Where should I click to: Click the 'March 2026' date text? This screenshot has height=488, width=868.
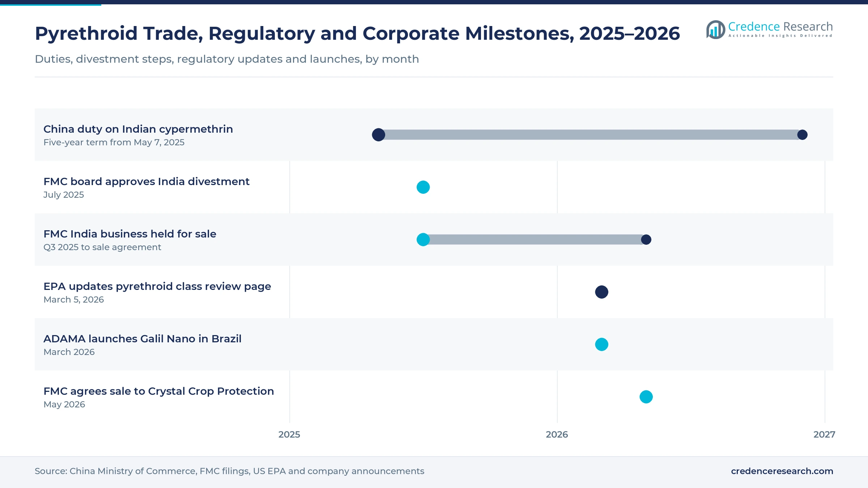pos(69,352)
